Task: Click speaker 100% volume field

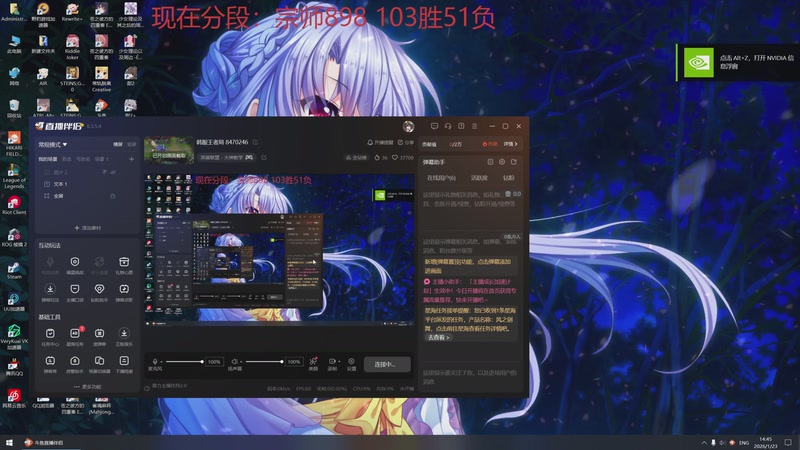Action: [294, 362]
